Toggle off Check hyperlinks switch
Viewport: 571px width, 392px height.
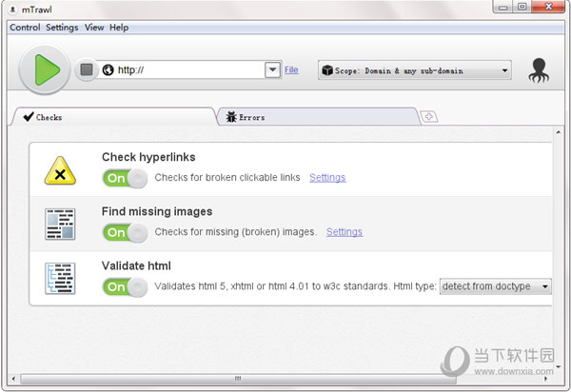tap(125, 178)
